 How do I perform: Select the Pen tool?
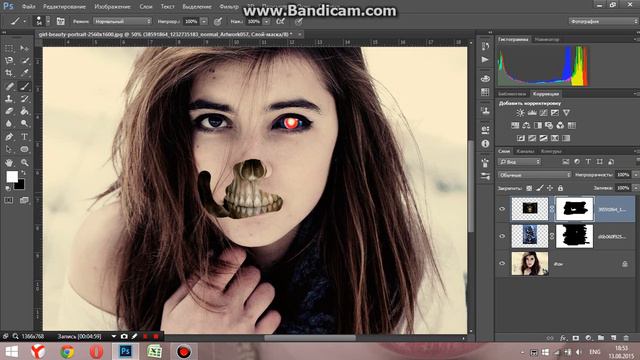9,137
